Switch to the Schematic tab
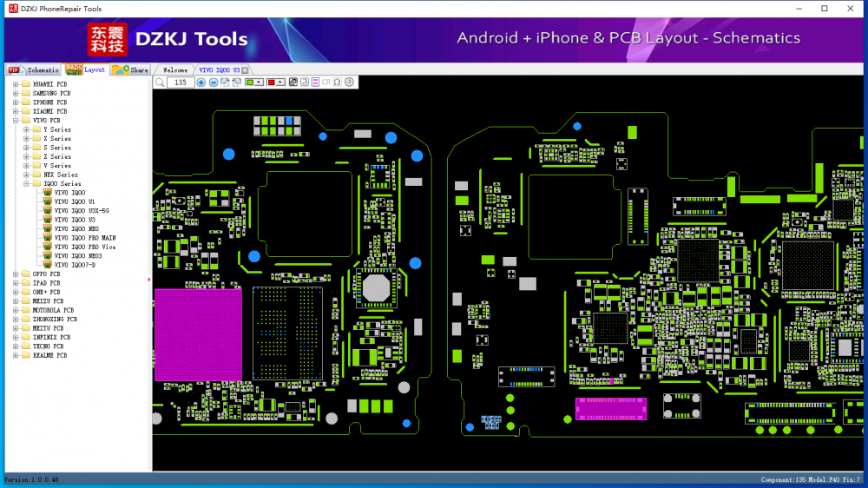Image resolution: width=868 pixels, height=488 pixels. [x=34, y=69]
